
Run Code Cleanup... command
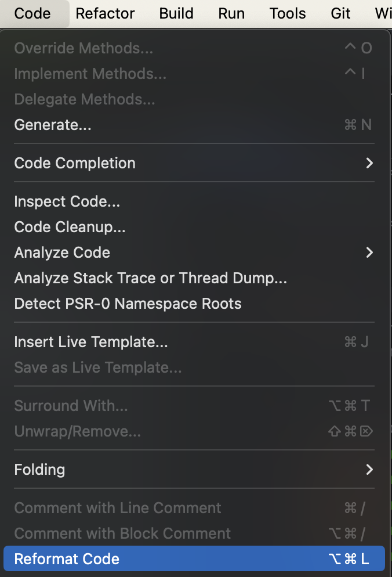(70, 227)
